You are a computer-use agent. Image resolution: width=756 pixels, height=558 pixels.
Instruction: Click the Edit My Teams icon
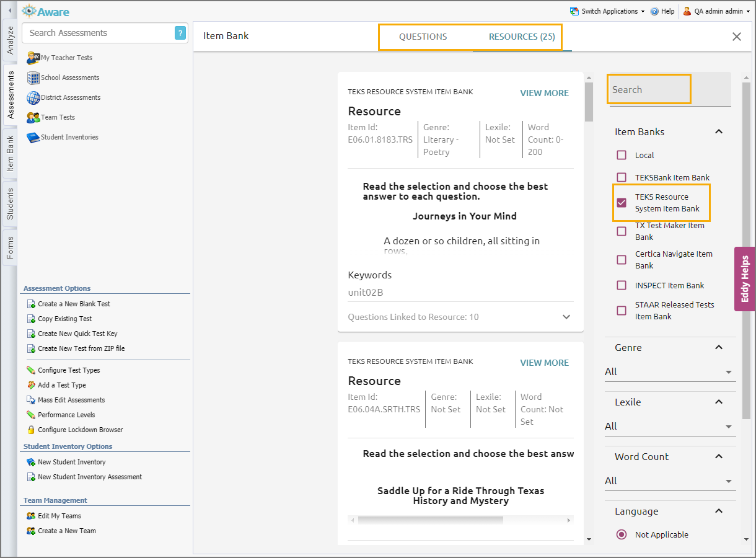[31, 516]
